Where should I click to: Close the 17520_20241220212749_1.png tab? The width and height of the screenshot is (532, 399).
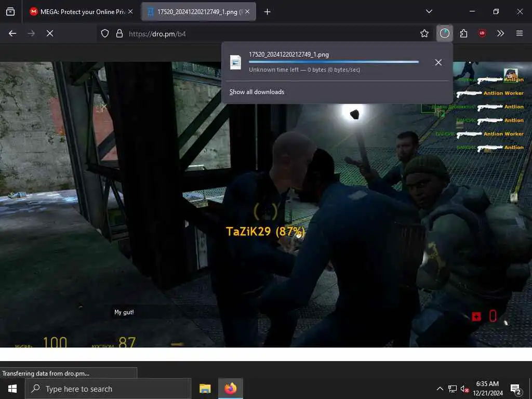pos(247,11)
